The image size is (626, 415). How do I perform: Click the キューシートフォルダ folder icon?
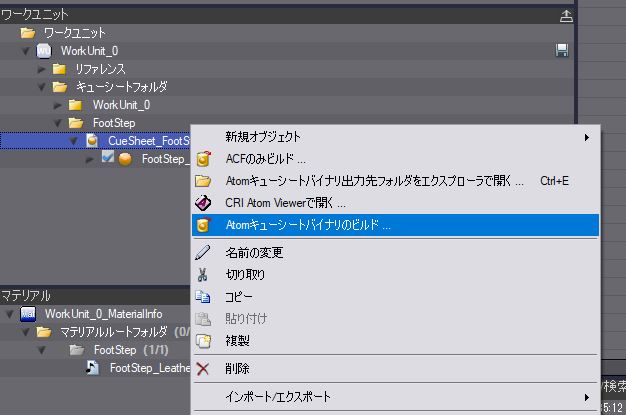(x=60, y=87)
